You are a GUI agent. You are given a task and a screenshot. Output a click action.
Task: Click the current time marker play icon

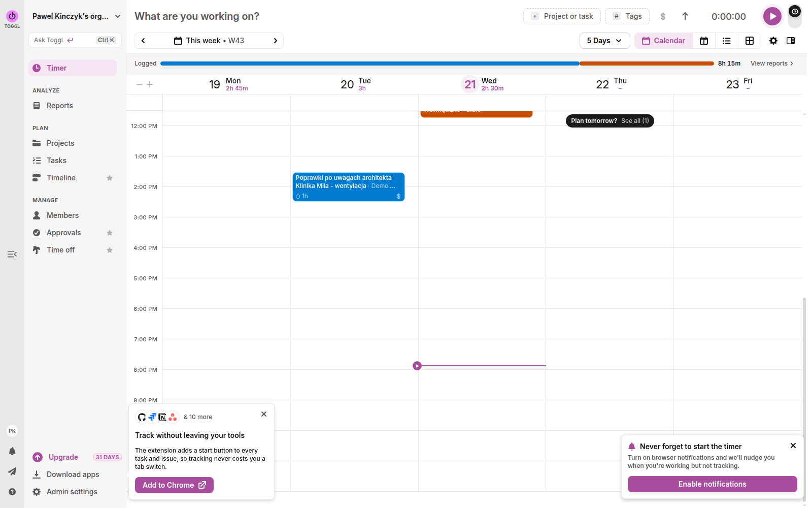pos(417,366)
